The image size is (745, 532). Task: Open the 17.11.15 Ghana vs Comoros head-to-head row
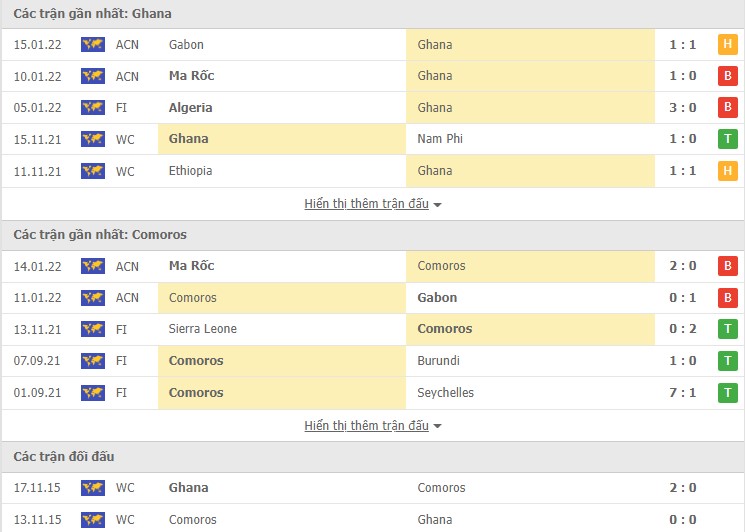pyautogui.click(x=372, y=488)
